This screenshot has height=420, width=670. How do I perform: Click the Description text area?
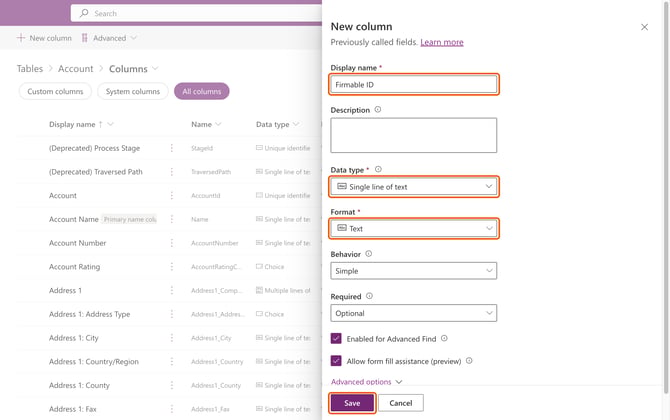(414, 135)
